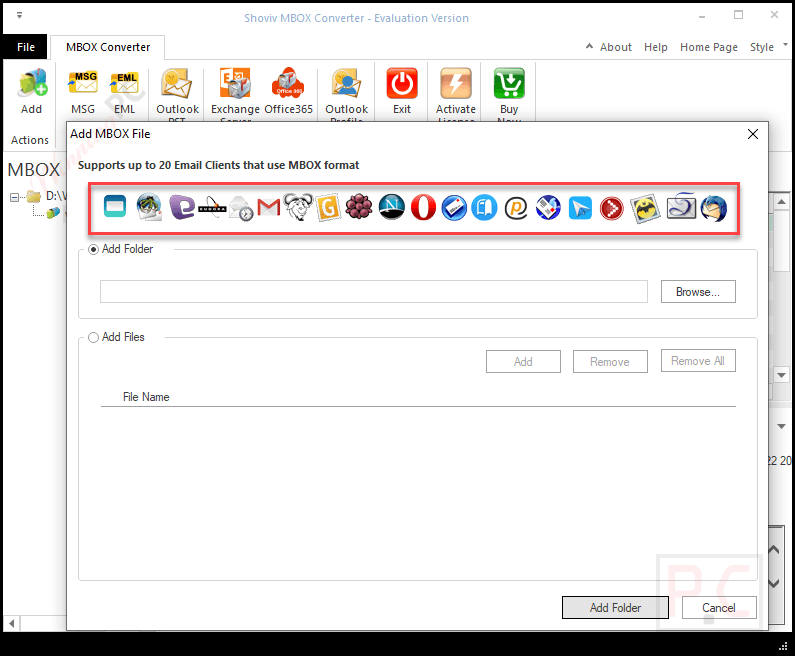Click the PocoMail p icon
This screenshot has width=796, height=657.
click(x=516, y=208)
